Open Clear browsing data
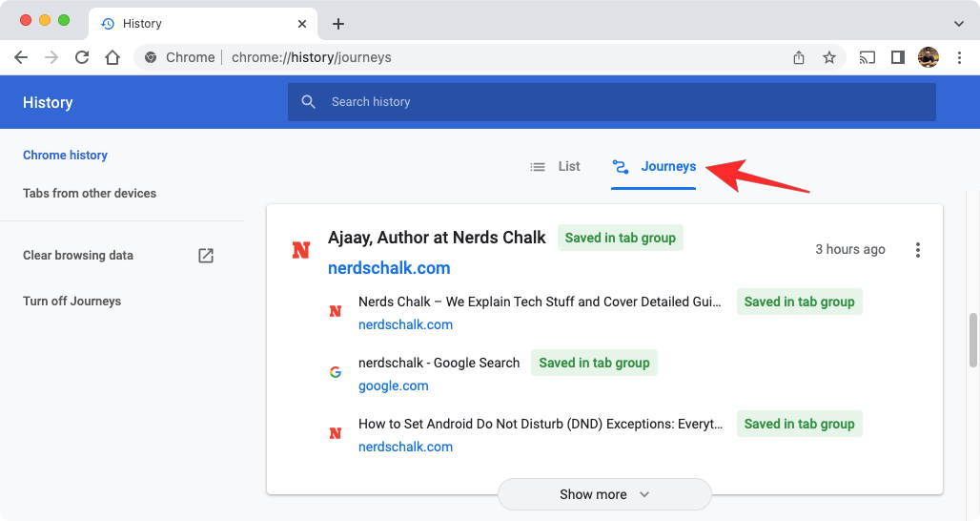980x521 pixels. click(x=78, y=256)
